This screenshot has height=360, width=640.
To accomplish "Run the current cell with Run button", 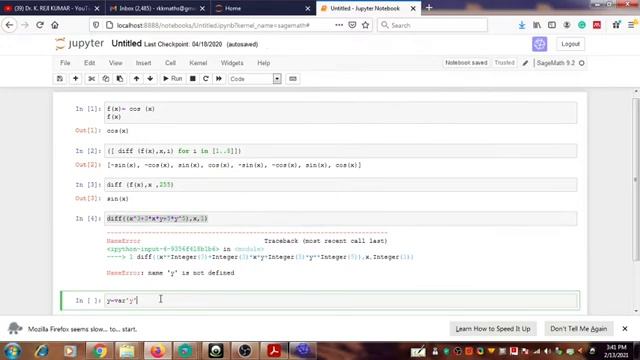I will click(172, 79).
